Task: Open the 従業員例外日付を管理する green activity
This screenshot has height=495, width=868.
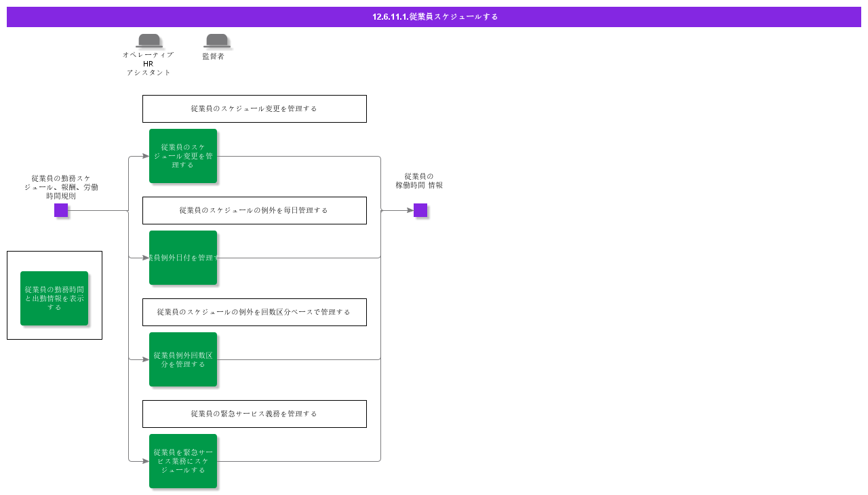Action: click(x=183, y=257)
